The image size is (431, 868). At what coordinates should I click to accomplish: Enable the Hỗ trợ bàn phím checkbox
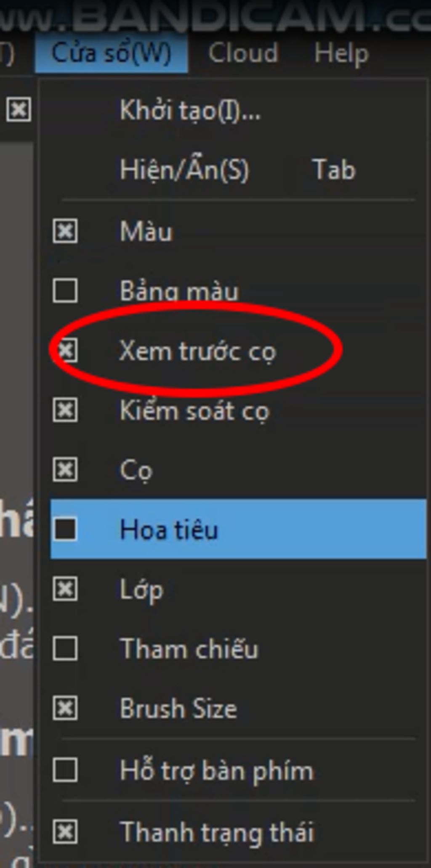click(x=65, y=770)
